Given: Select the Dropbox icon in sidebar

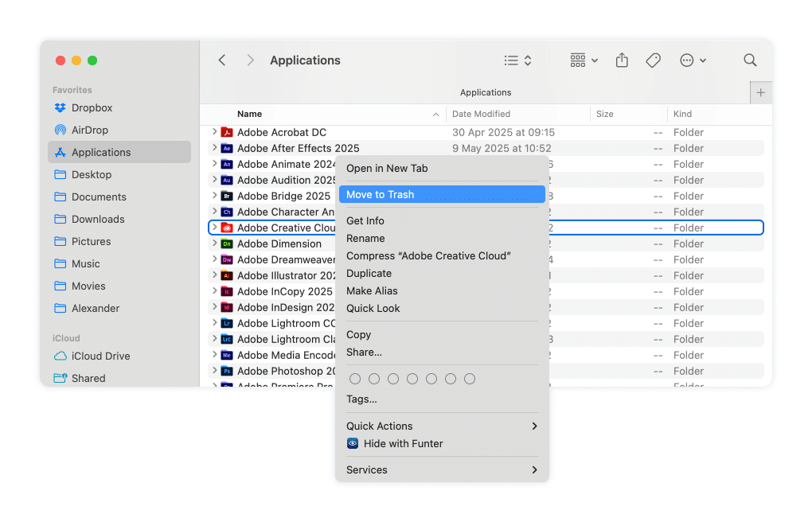Looking at the screenshot, I should click(60, 107).
